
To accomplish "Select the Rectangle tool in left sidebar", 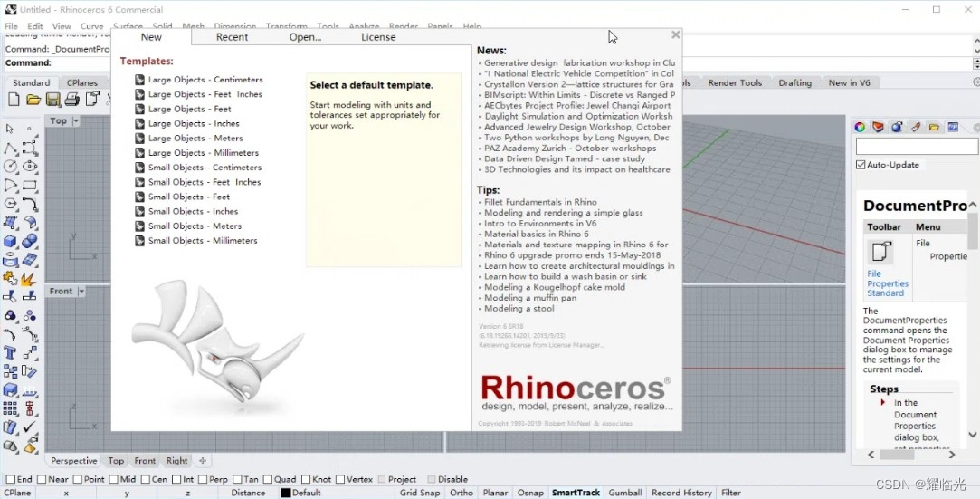I will [30, 185].
